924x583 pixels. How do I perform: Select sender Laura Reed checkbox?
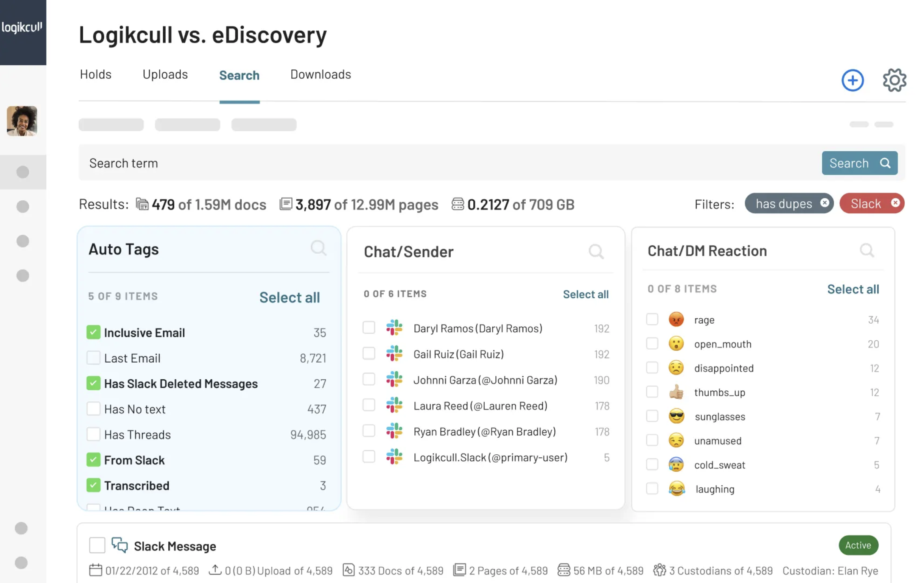pyautogui.click(x=369, y=405)
